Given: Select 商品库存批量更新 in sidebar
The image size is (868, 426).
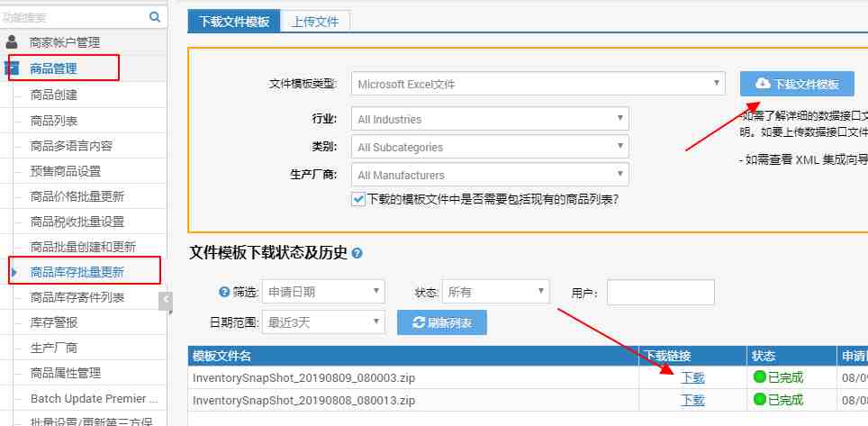Looking at the screenshot, I should 77,272.
